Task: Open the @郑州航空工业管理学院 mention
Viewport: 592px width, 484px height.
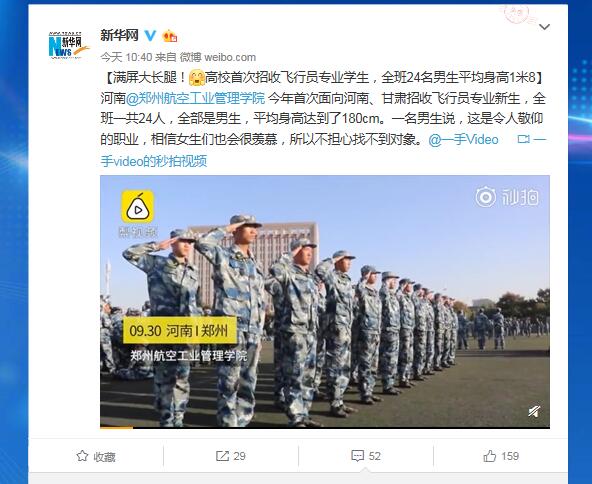Action: coord(195,98)
